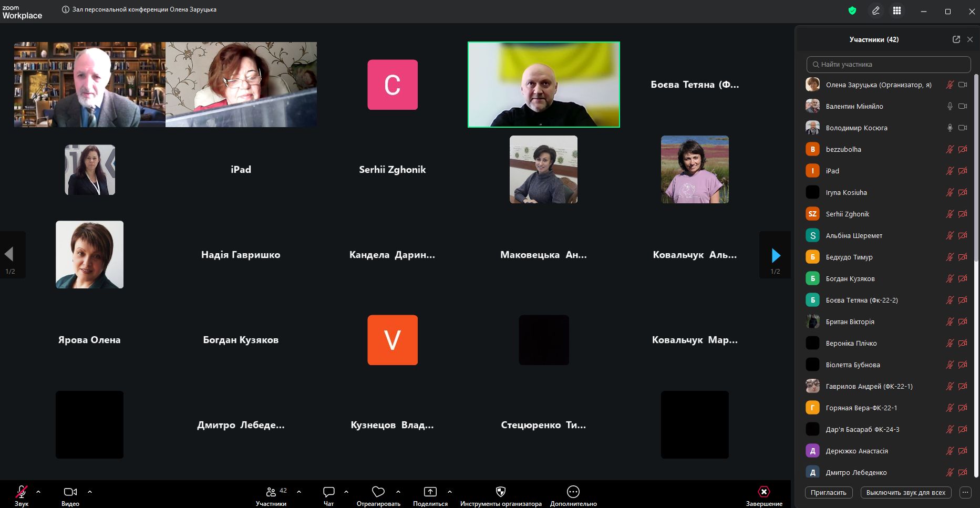The width and height of the screenshot is (980, 508).
Task: Toggle Валентин Міняйло microphone in list
Action: (x=950, y=106)
